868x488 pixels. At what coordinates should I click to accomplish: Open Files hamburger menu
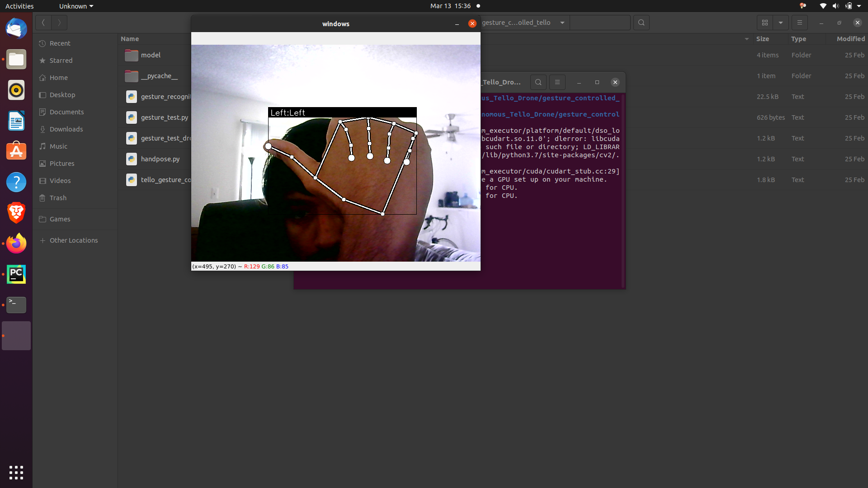click(799, 23)
